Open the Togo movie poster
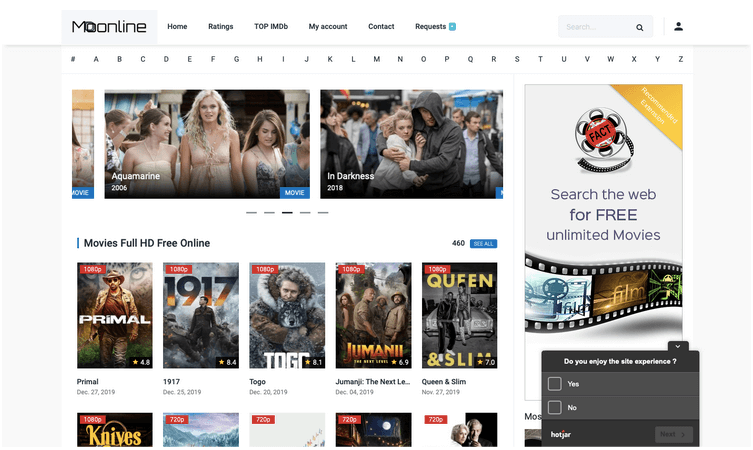This screenshot has height=450, width=753. [x=287, y=316]
